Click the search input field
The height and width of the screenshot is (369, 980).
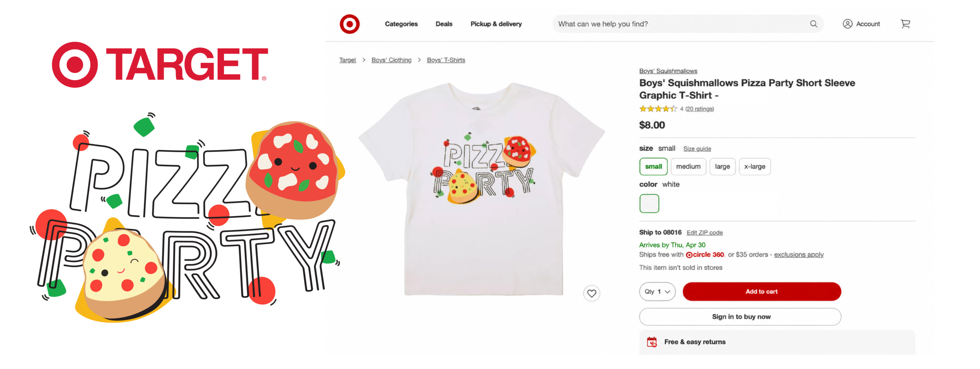point(681,24)
